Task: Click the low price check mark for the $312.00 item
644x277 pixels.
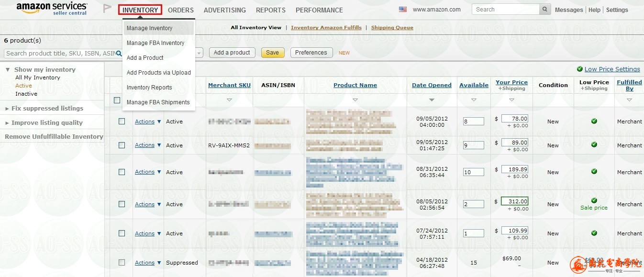Action: pyautogui.click(x=594, y=200)
